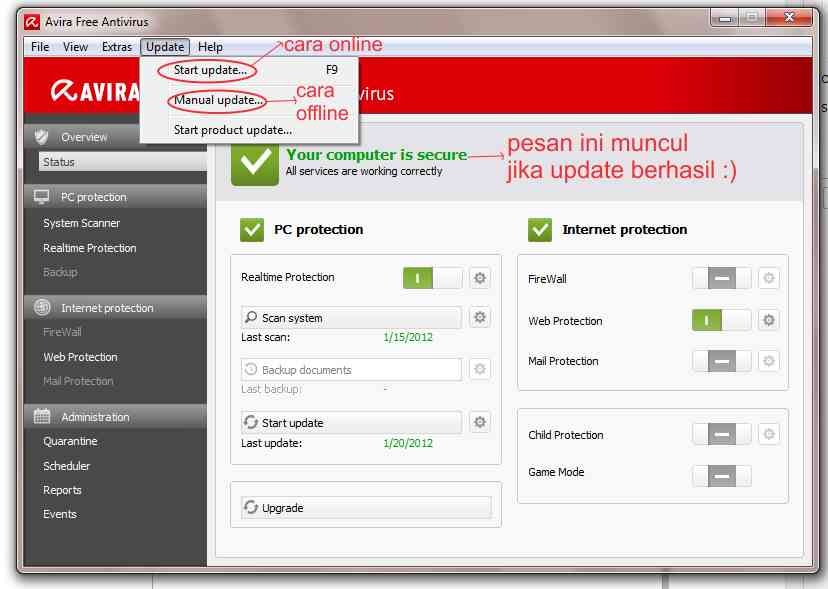The height and width of the screenshot is (589, 828).
Task: Select the Internet protection sidebar section header
Action: (x=116, y=307)
